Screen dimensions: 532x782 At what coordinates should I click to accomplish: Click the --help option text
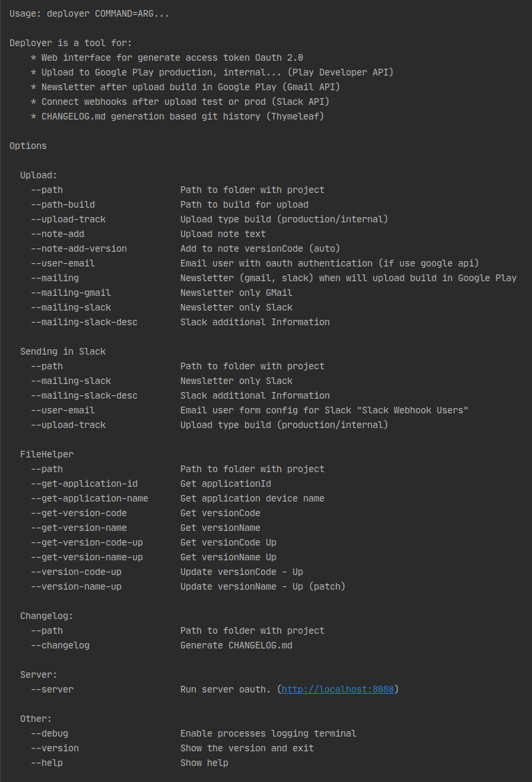(47, 763)
